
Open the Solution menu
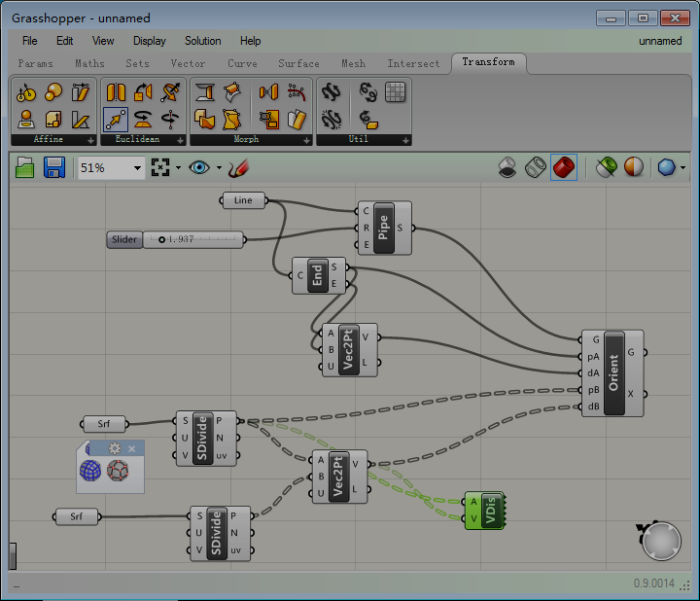[x=203, y=41]
